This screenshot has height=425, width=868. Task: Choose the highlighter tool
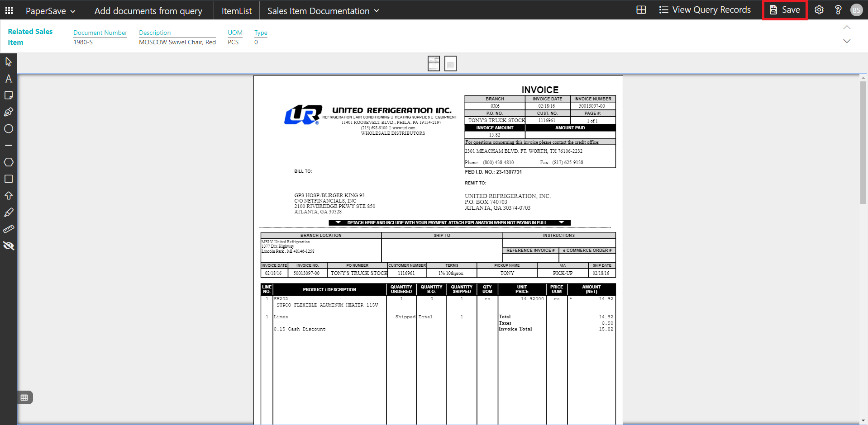pyautogui.click(x=8, y=212)
